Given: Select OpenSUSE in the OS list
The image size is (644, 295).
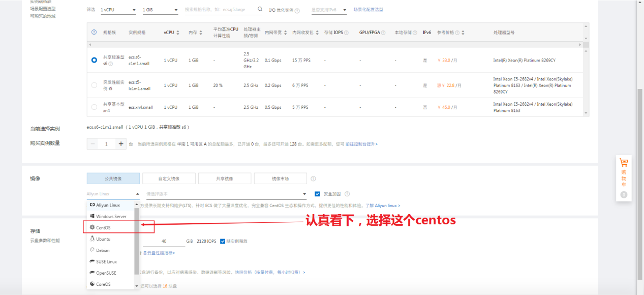Looking at the screenshot, I should [x=111, y=273].
